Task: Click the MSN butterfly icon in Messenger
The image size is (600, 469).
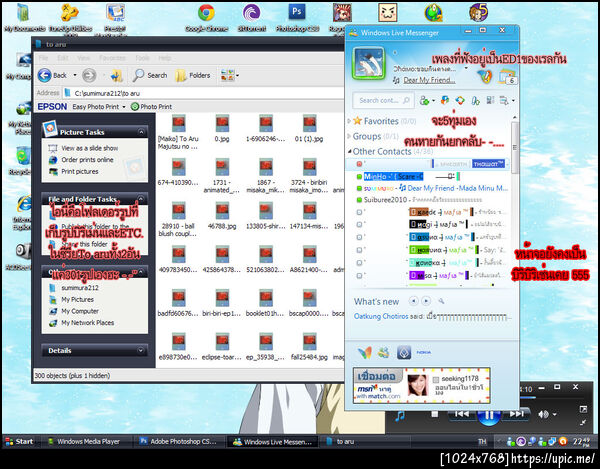Action: (364, 352)
